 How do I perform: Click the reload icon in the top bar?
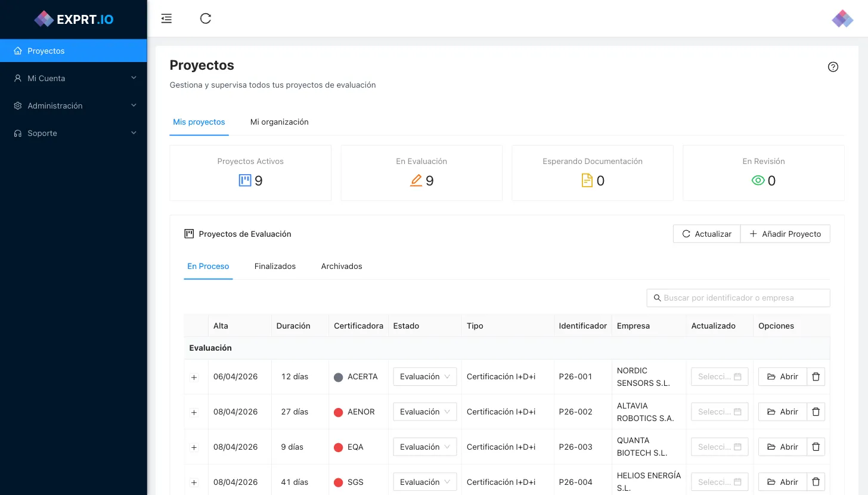206,18
